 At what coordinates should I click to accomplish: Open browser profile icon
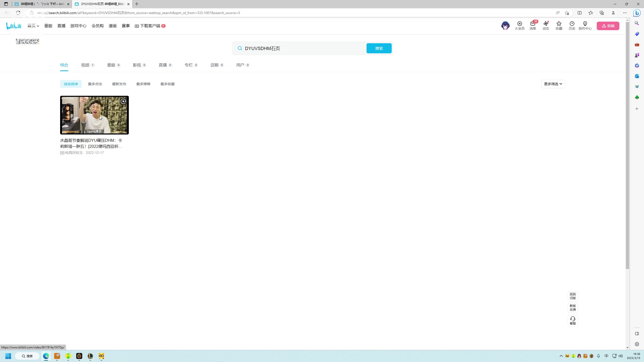pyautogui.click(x=613, y=13)
